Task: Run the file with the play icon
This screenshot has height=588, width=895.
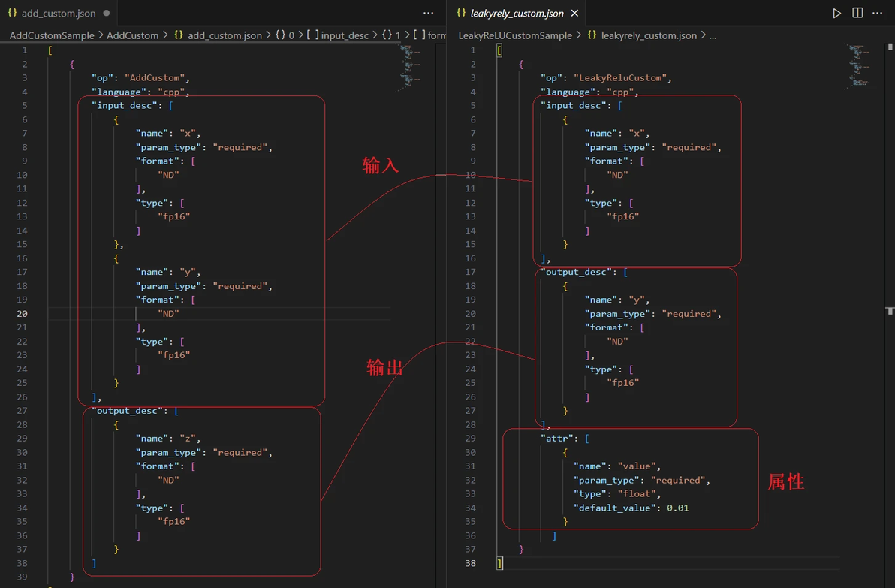Action: 836,13
